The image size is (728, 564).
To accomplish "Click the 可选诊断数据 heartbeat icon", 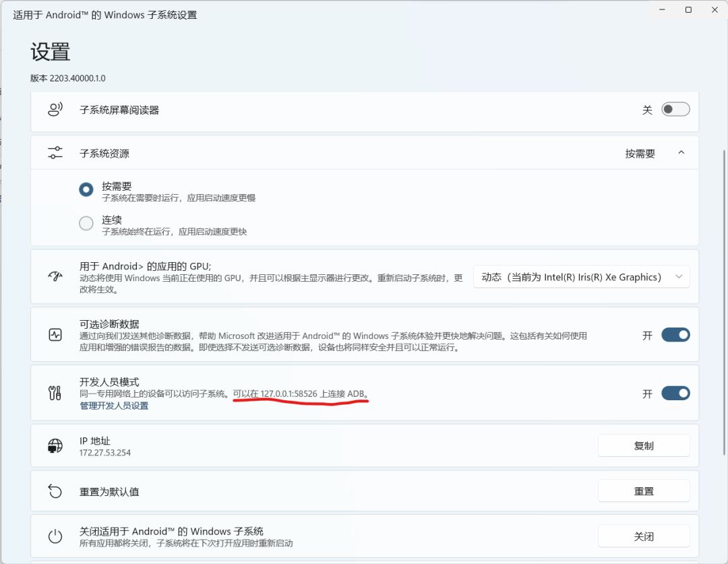I will (x=55, y=335).
